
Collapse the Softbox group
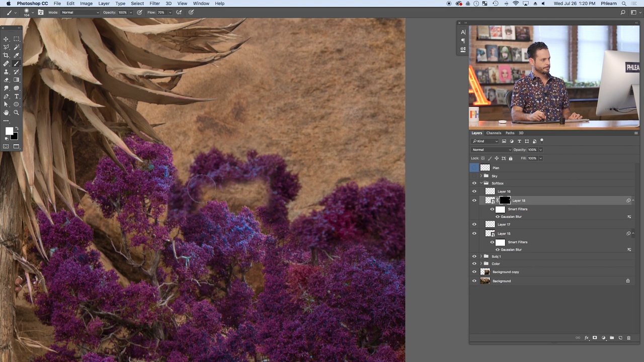click(x=481, y=183)
